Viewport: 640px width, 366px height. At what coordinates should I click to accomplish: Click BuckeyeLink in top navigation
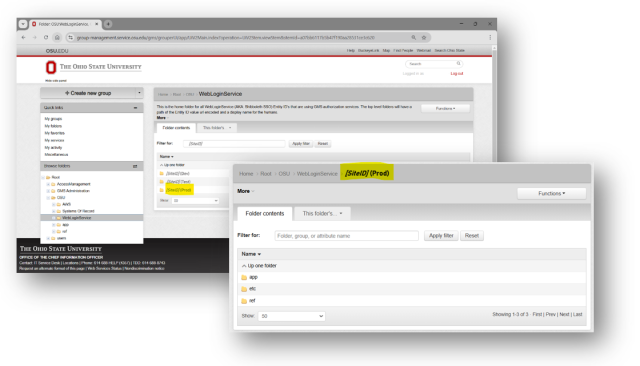[369, 51]
